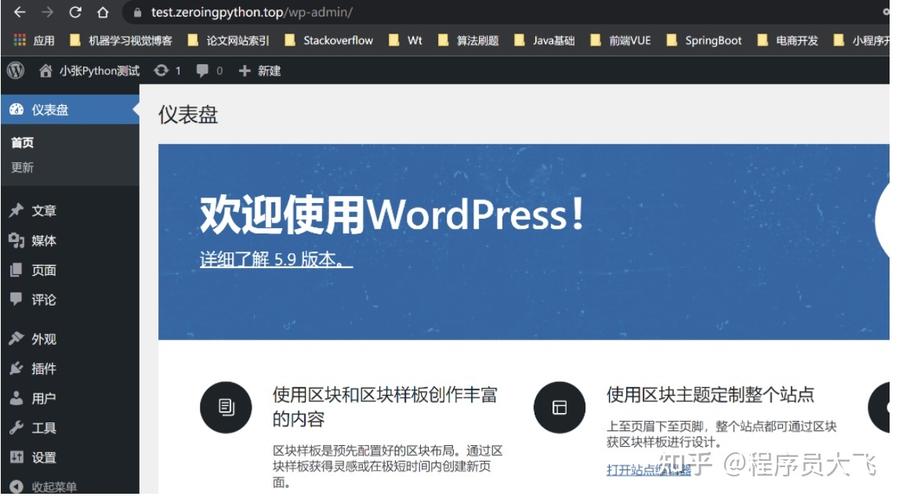Open 用户 (users) person icon
Image resolution: width=899 pixels, height=500 pixels.
[16, 398]
